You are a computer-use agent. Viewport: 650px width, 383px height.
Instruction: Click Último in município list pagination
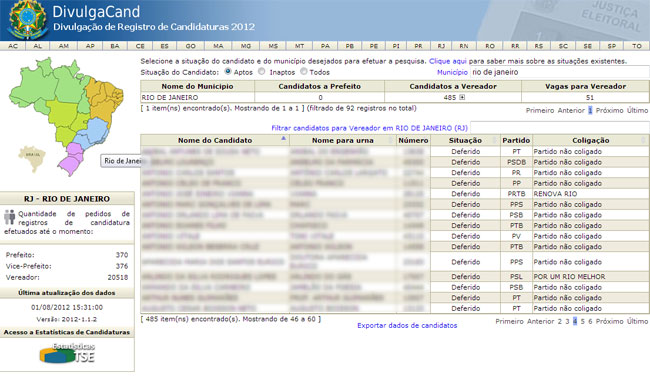637,110
